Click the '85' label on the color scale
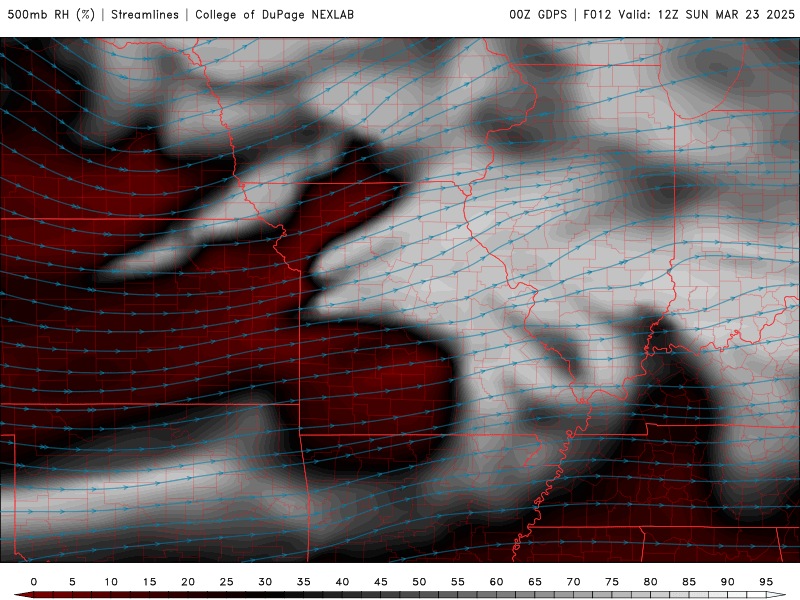The width and height of the screenshot is (800, 600). (689, 582)
